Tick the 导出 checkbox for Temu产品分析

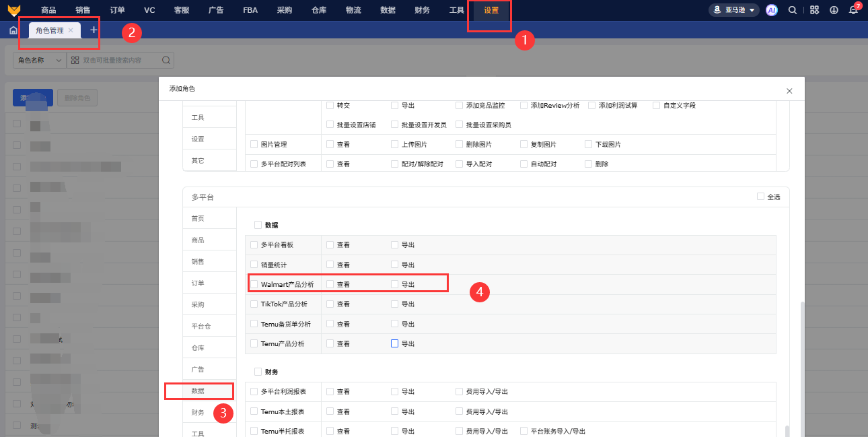click(395, 343)
